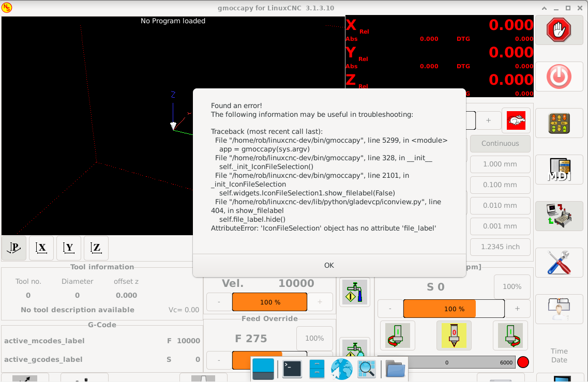Click the emergency stop hand button
This screenshot has height=382, width=588.
(x=559, y=30)
